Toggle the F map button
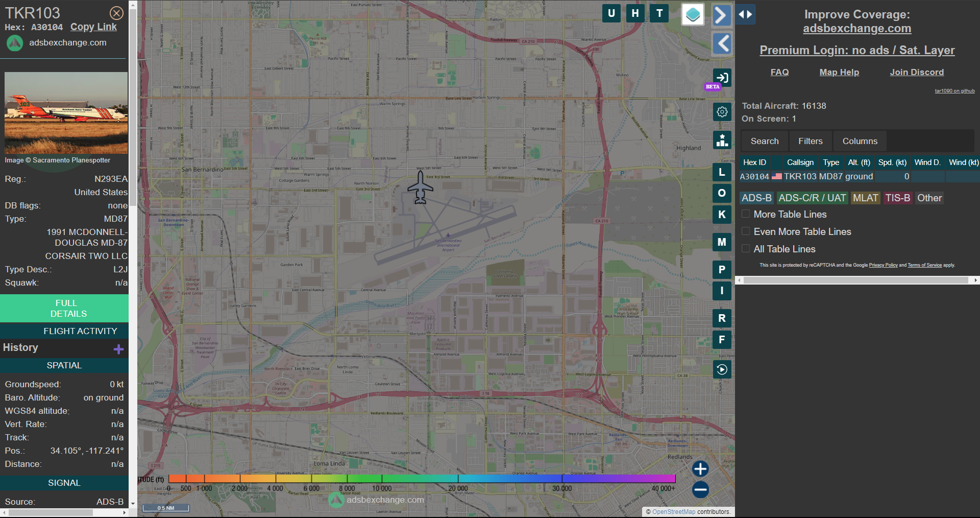980x518 pixels. (722, 340)
